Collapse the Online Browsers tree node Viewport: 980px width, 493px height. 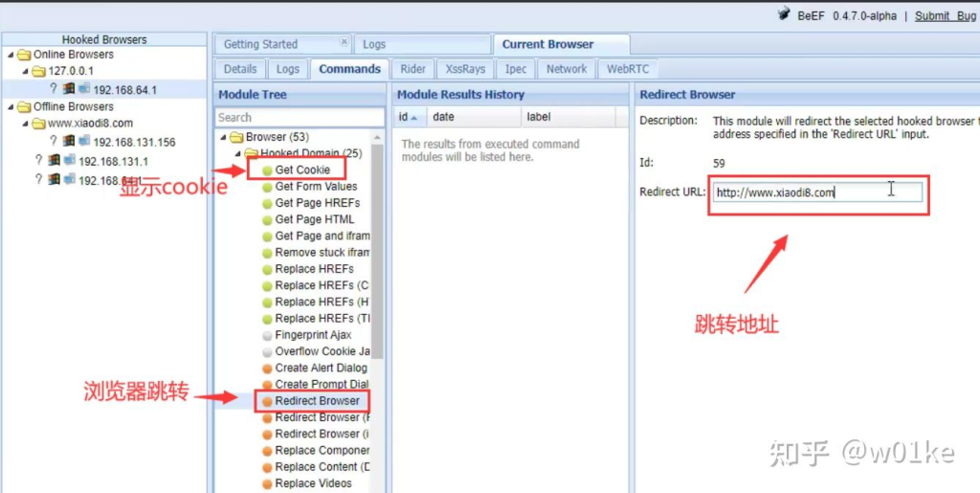pos(11,56)
